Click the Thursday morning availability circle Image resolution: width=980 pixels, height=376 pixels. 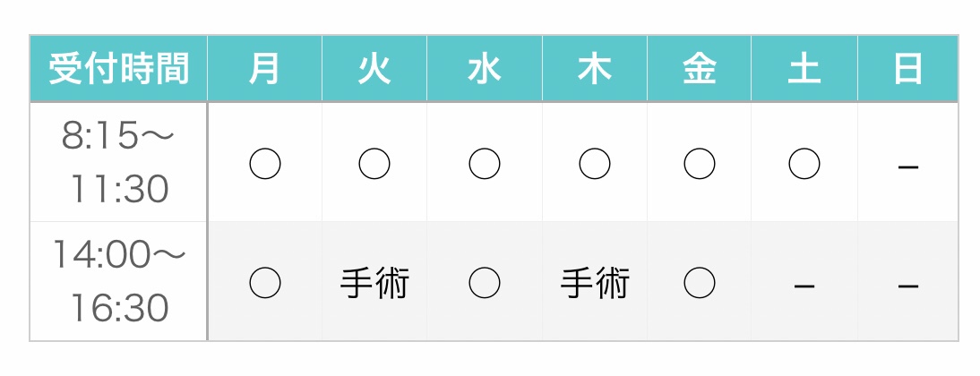pyautogui.click(x=595, y=163)
